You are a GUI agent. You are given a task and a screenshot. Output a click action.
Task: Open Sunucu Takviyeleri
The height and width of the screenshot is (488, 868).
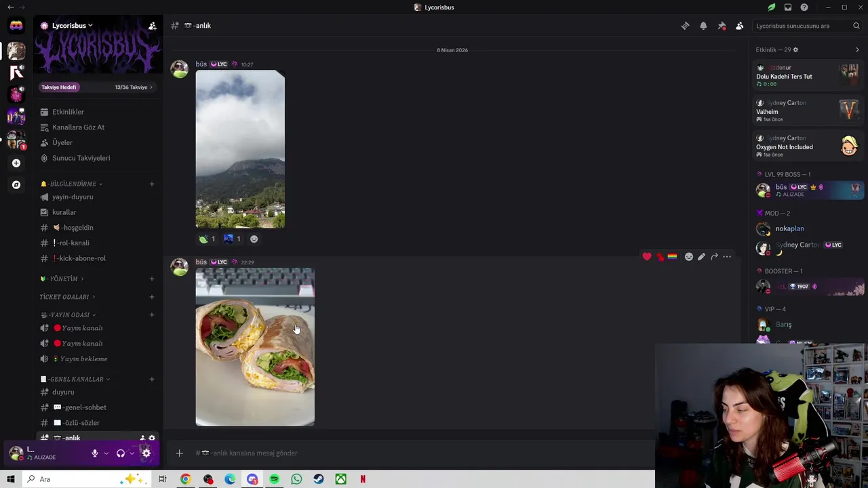[98, 158]
